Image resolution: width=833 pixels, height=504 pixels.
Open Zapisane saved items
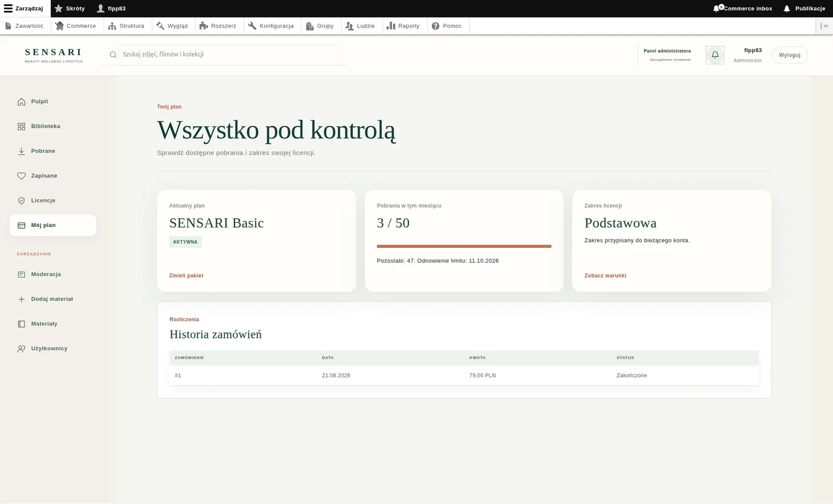[53, 176]
